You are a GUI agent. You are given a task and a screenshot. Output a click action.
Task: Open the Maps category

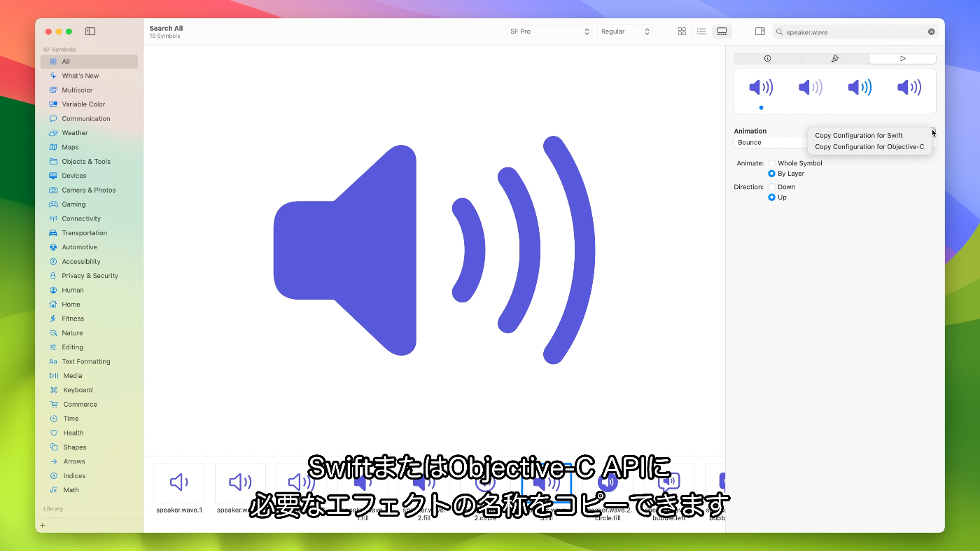coord(89,147)
